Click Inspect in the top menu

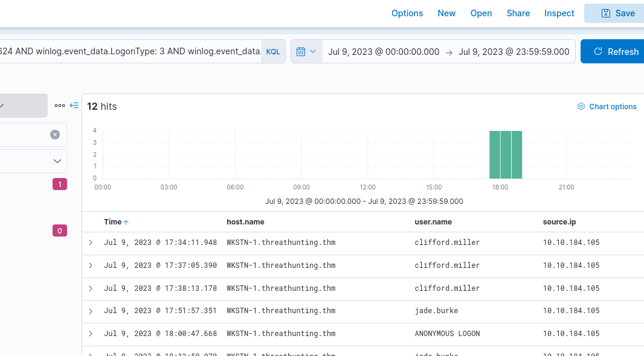click(x=559, y=13)
